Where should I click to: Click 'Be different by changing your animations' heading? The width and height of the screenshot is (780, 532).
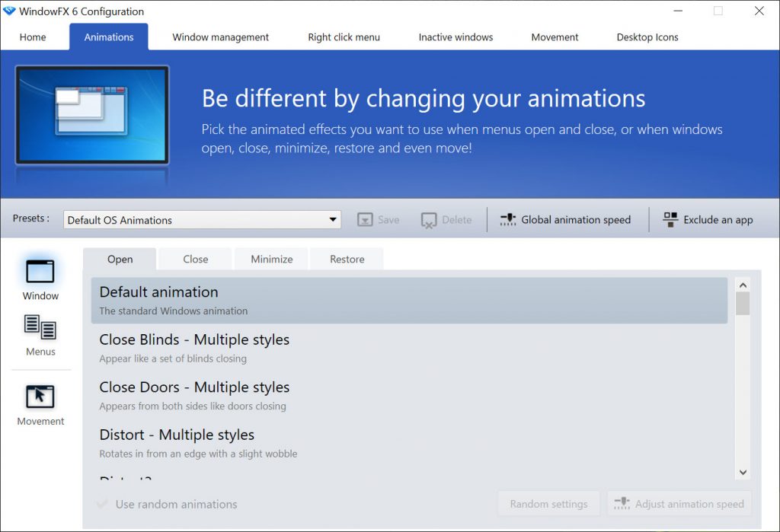click(424, 98)
